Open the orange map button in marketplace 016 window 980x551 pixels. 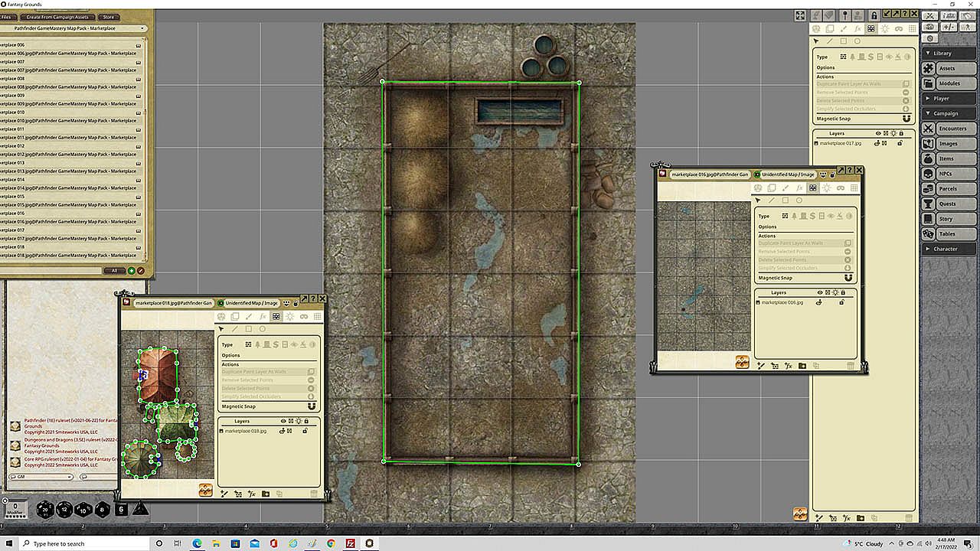742,362
